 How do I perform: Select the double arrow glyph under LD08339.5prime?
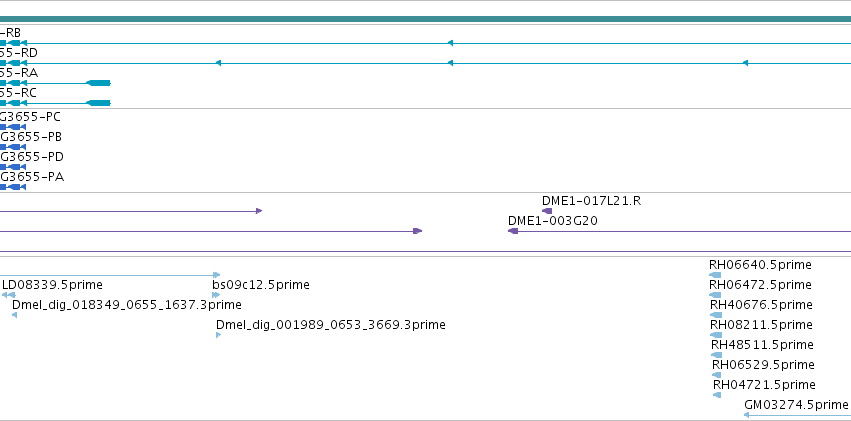pyautogui.click(x=8, y=295)
